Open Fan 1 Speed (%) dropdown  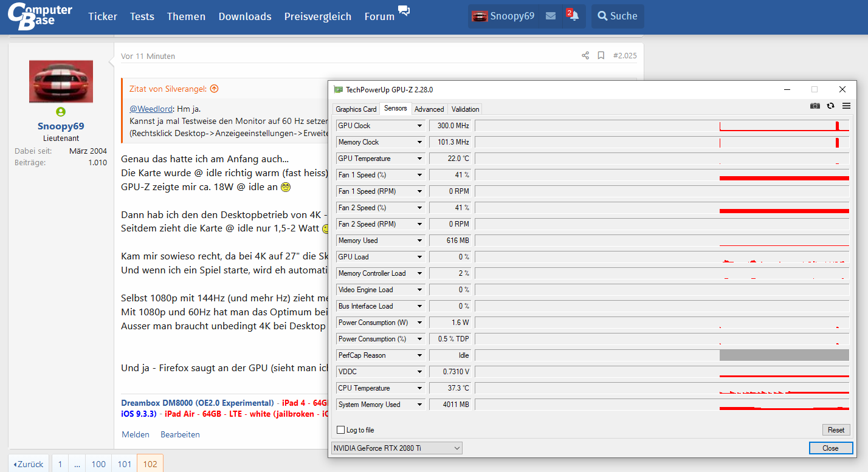419,175
